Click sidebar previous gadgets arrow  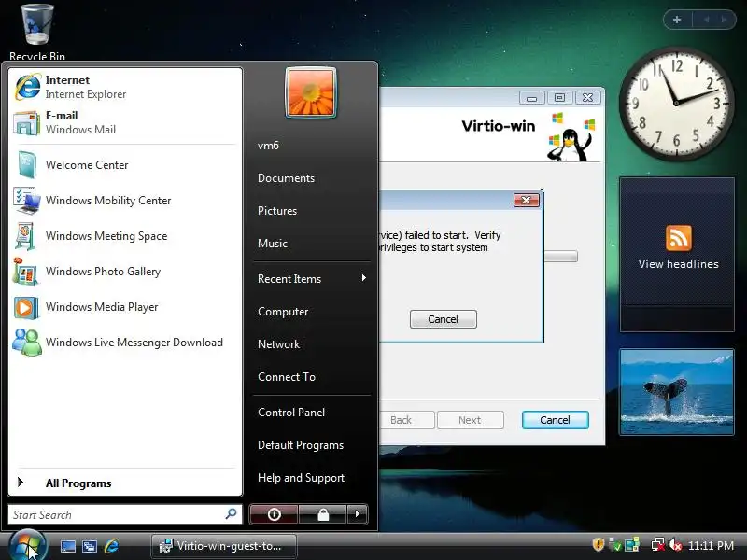click(x=707, y=20)
